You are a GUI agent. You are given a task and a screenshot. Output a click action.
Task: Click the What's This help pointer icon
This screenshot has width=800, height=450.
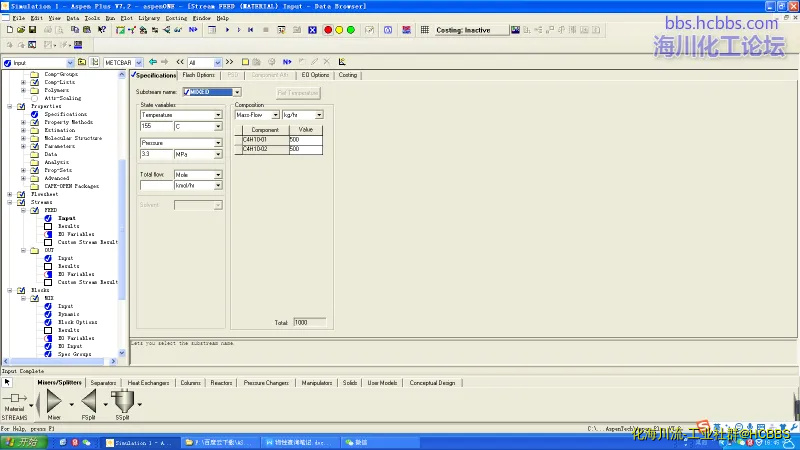pos(102,30)
